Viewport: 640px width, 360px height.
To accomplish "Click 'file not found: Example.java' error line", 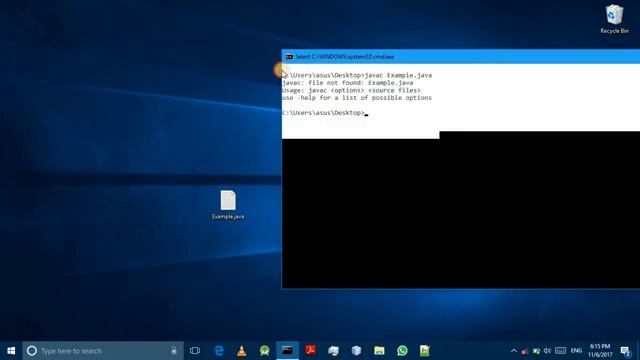I will click(x=360, y=83).
